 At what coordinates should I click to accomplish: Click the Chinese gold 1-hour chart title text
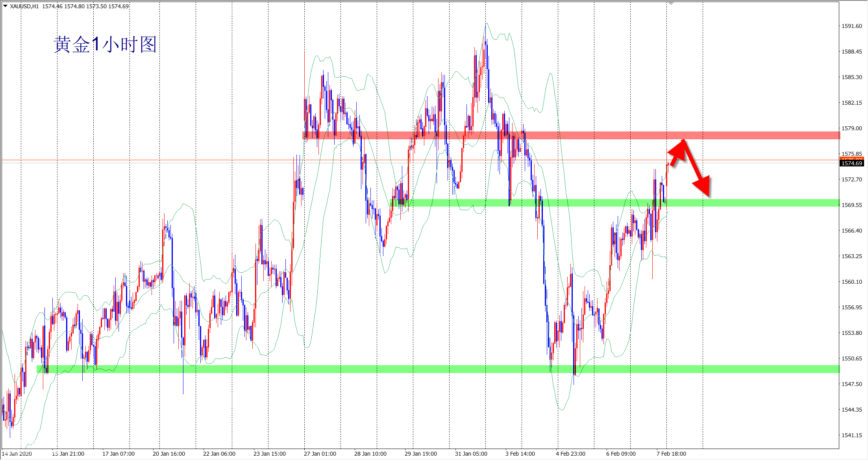[x=105, y=44]
